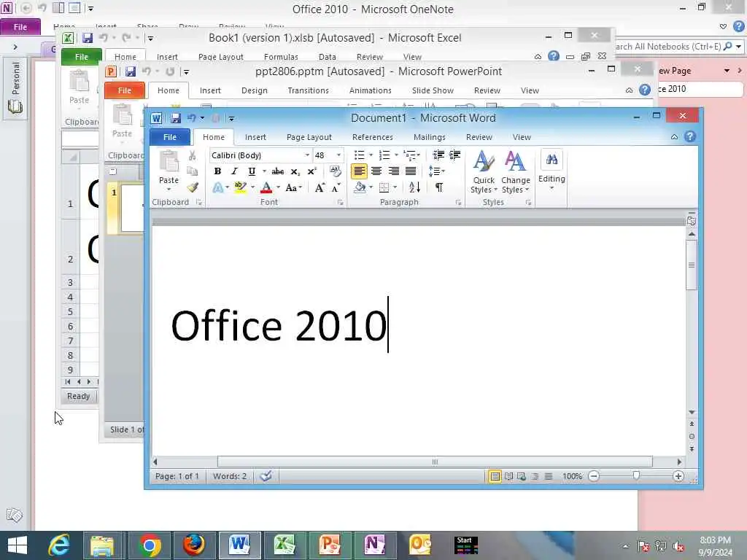
Task: Click Quick Styles icon in Word
Action: click(x=484, y=161)
